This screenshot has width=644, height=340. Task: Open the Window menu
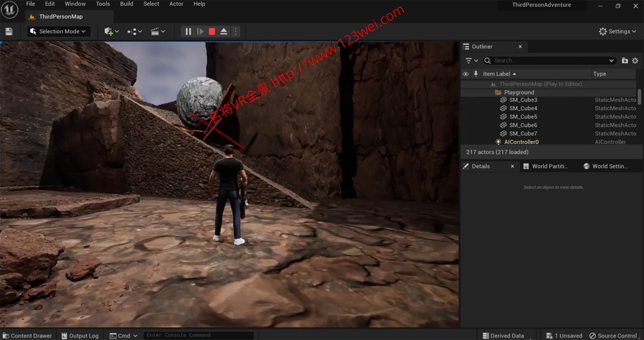click(75, 4)
